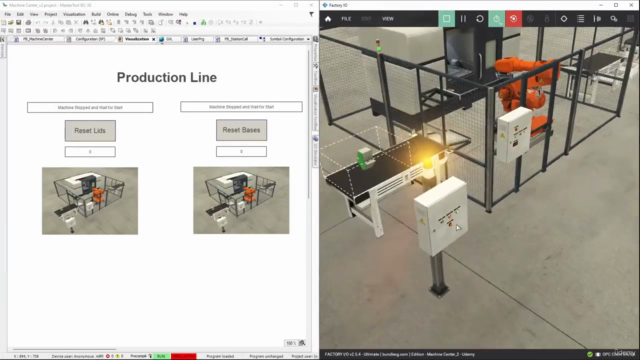Click the horizontal scrollbar in visualization
The image size is (640, 360).
click(64, 349)
